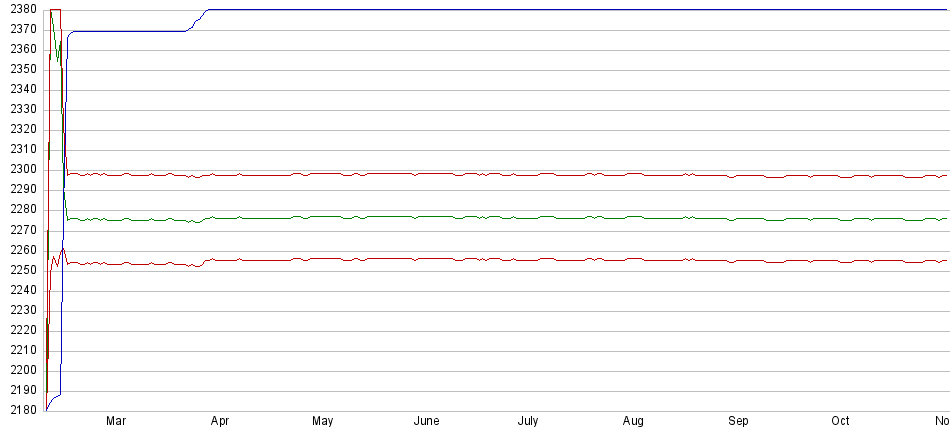Click the May label on the x-axis

322,422
